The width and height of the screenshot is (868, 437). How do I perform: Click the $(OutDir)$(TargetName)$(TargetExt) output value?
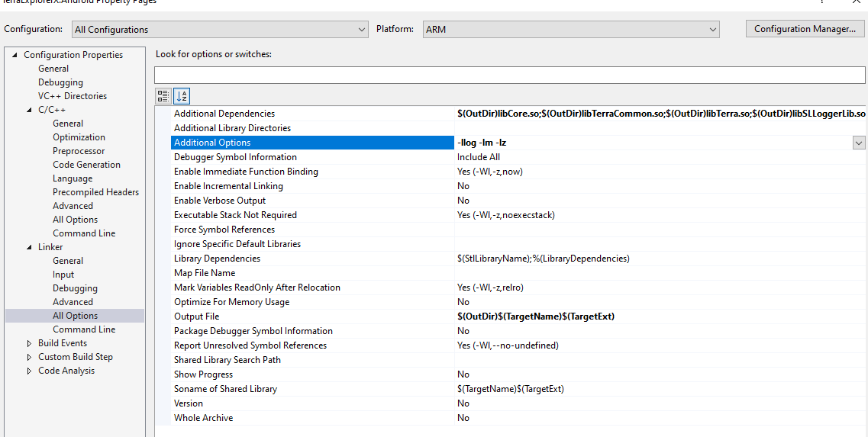tap(536, 317)
